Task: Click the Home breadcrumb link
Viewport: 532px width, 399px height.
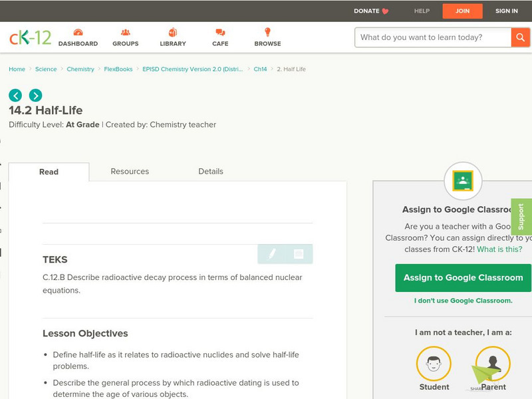Action: [x=17, y=69]
